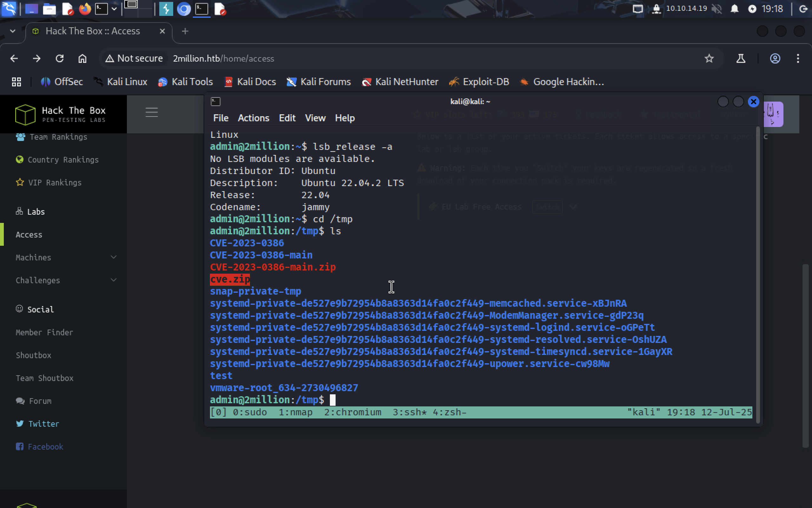Click the Not secure site info chip
The width and height of the screenshot is (812, 508).
tap(134, 58)
